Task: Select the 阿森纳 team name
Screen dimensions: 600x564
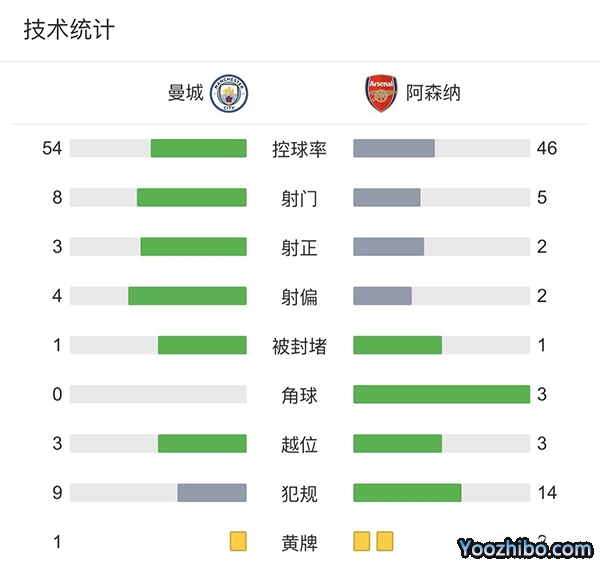Action: click(433, 94)
